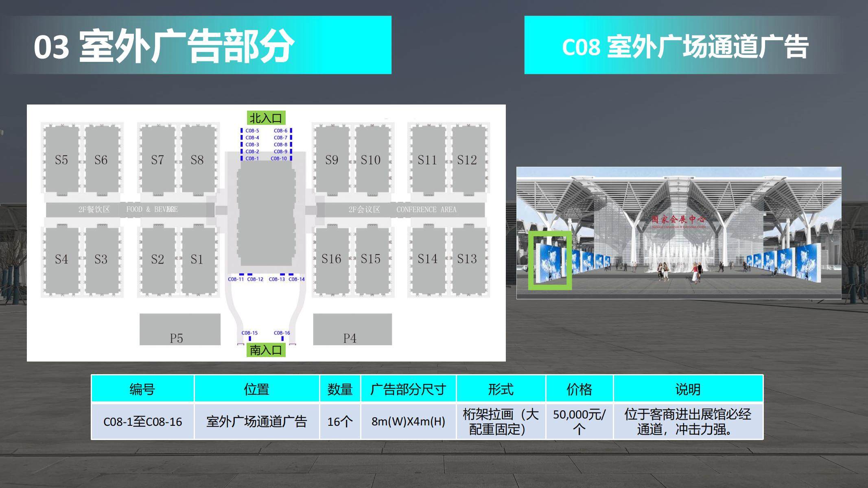The image size is (868, 488).
Task: Click ad position label C08-7
Action: (x=281, y=137)
